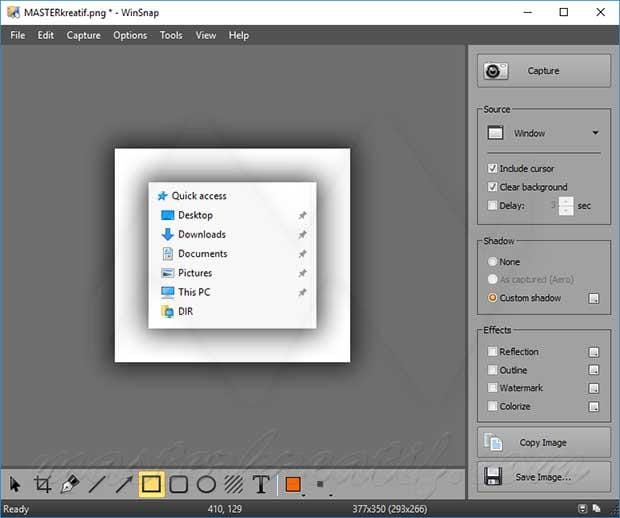The width and height of the screenshot is (620, 518).
Task: Select the Pen drawing tool
Action: click(70, 484)
